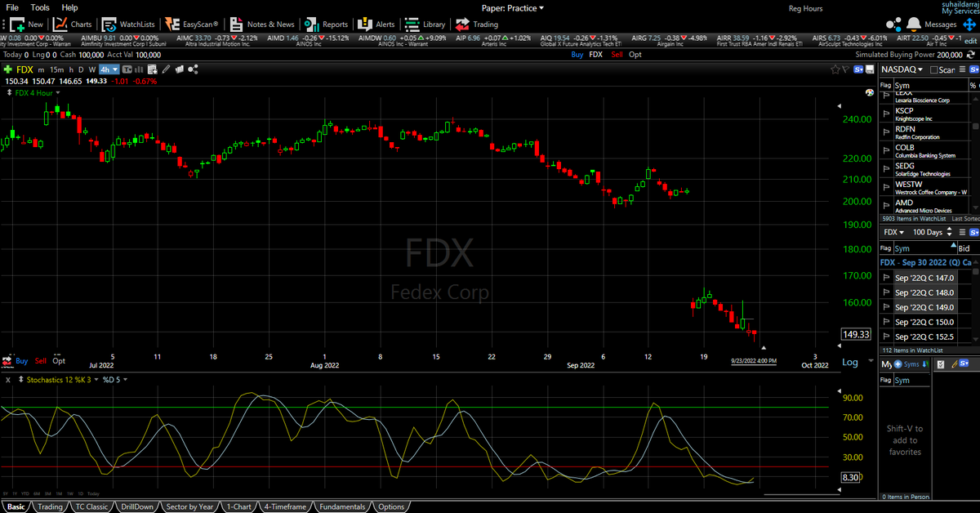Viewport: 980px width, 513px height.
Task: Open the Charts tool
Action: pos(73,25)
